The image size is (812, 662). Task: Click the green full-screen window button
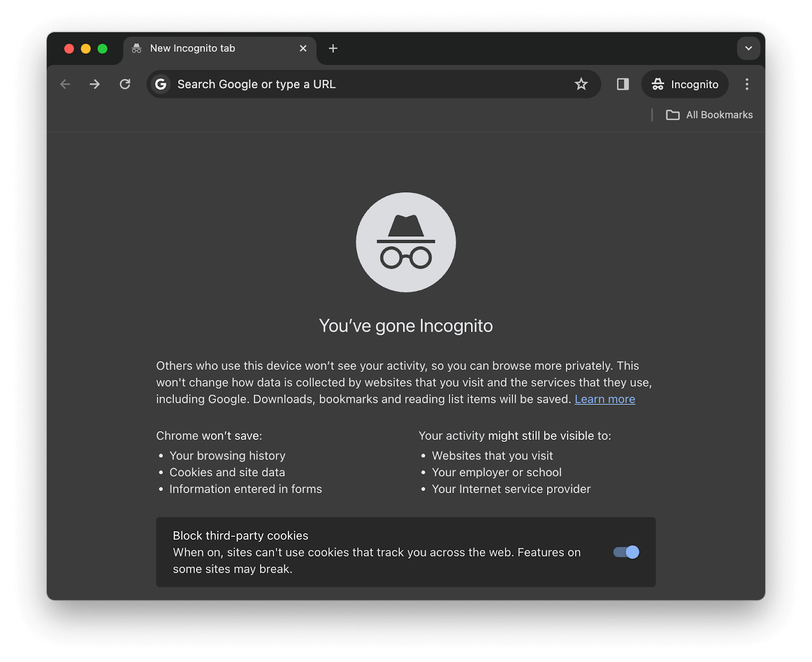[103, 49]
